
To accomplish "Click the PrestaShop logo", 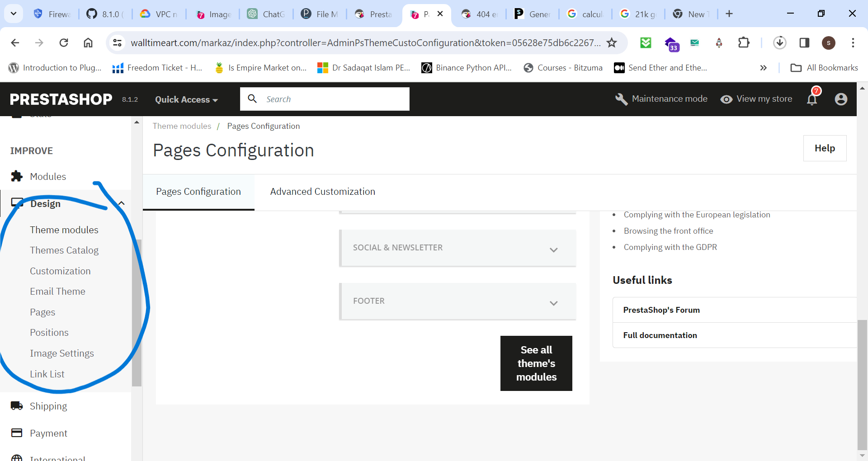I will point(61,99).
